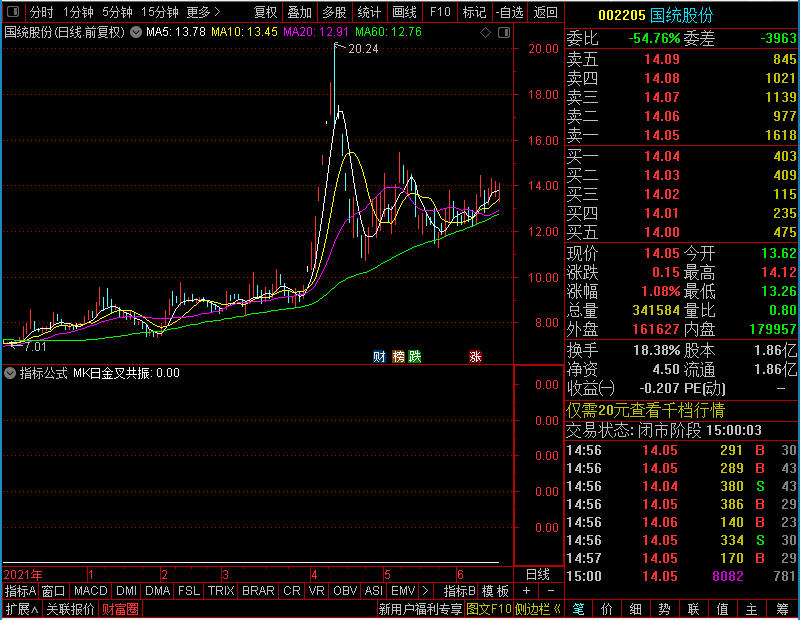Open the 模板 template option

pyautogui.click(x=495, y=591)
